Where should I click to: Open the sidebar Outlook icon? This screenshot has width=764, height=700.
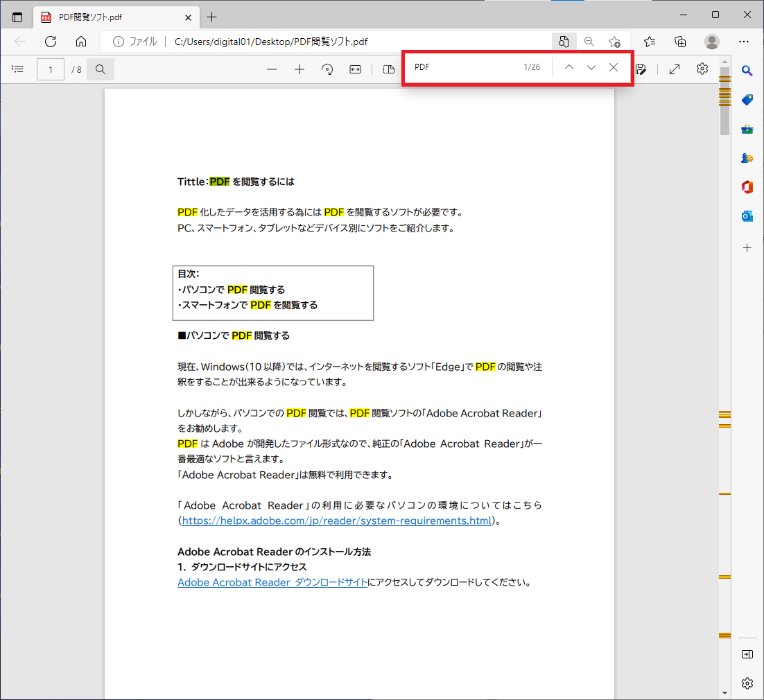[x=747, y=216]
